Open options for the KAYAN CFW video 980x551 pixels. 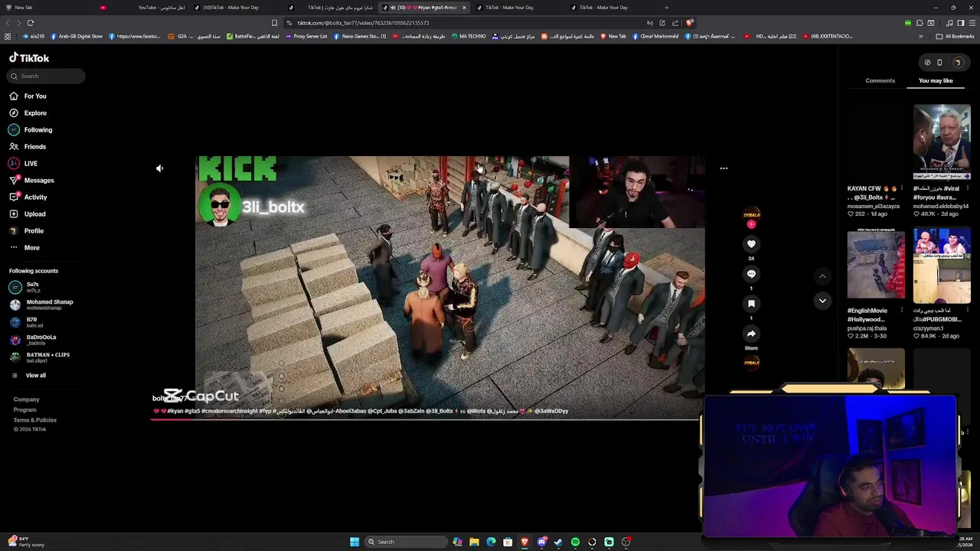pos(902,188)
